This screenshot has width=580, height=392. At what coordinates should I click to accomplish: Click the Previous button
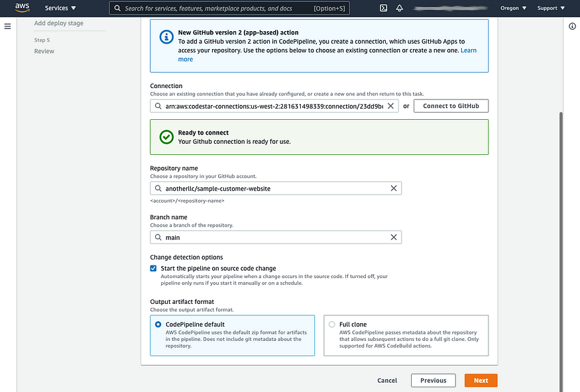(x=433, y=380)
